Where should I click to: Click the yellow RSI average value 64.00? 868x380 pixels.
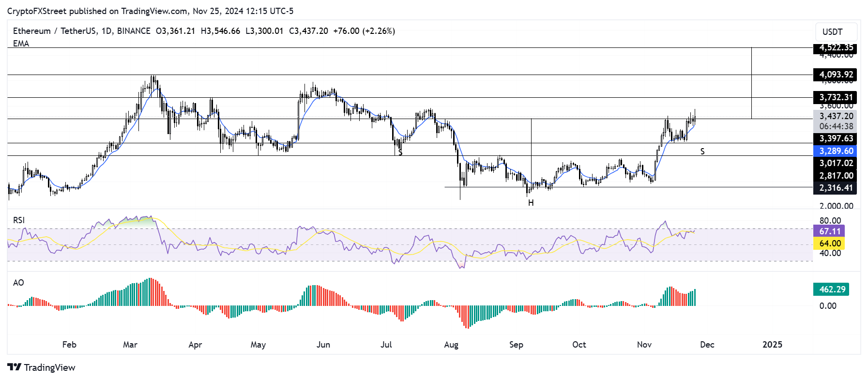829,243
